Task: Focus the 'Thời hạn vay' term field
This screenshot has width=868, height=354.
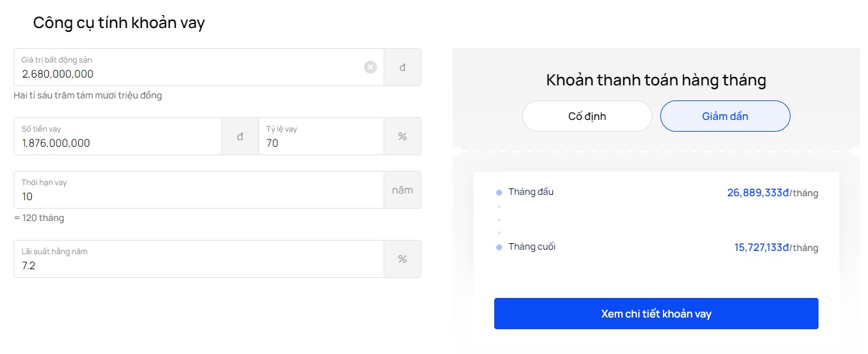Action: point(199,190)
